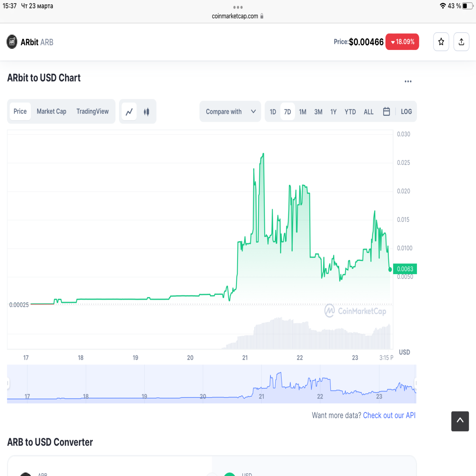Click the chart's latest price dot marker
Image resolution: width=476 pixels, height=476 pixels.
390,269
